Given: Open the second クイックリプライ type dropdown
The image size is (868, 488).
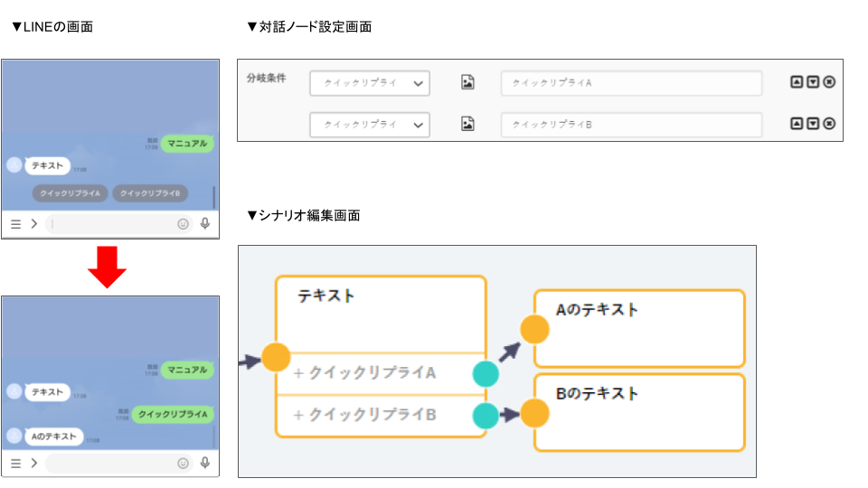Looking at the screenshot, I should (x=369, y=125).
